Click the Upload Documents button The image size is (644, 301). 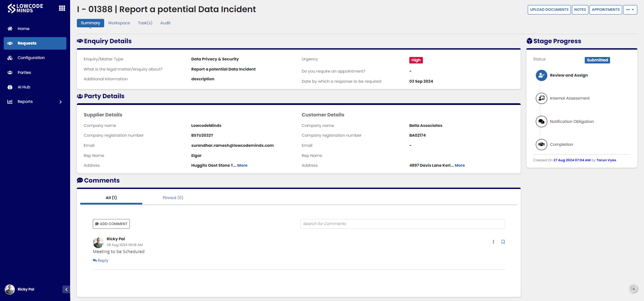[x=549, y=10]
